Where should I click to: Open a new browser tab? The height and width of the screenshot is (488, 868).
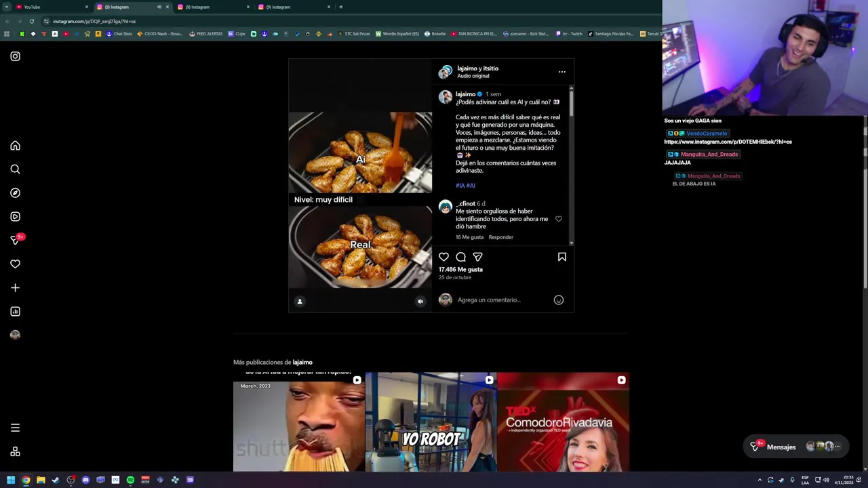(x=340, y=7)
